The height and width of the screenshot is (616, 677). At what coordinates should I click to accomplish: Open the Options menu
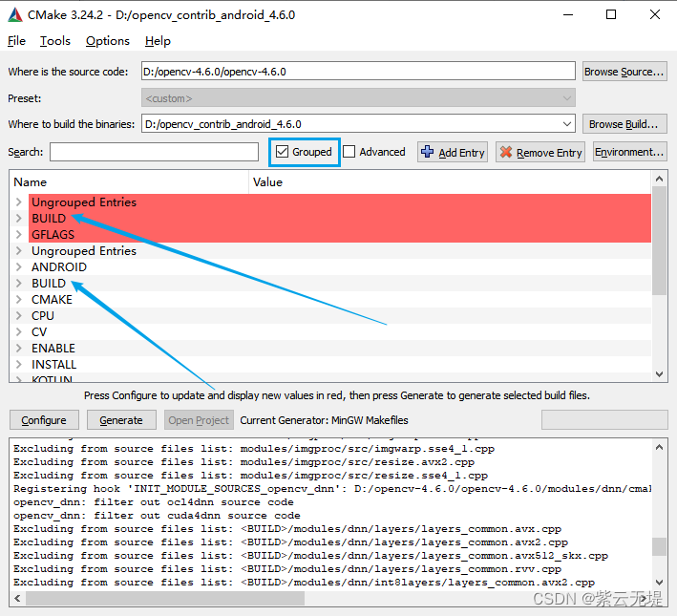[x=108, y=41]
